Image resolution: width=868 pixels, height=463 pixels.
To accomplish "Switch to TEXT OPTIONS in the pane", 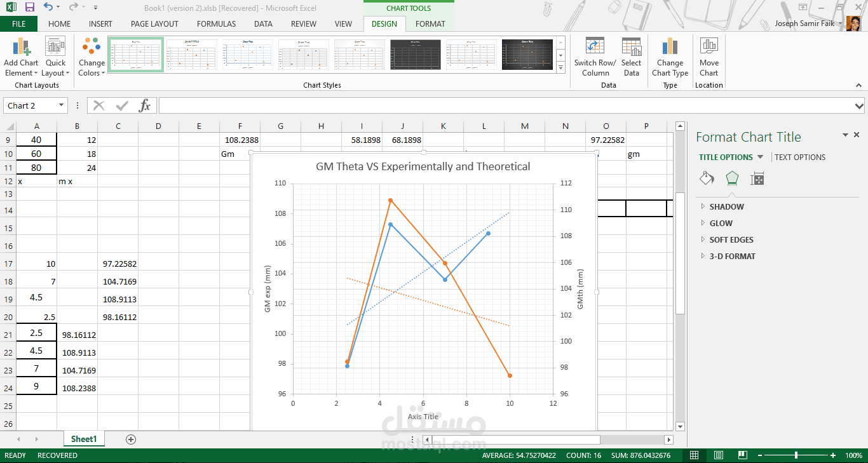I will coord(799,157).
